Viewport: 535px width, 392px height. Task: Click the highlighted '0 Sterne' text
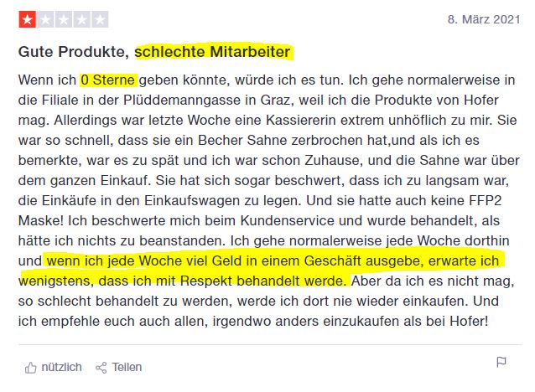pos(108,80)
